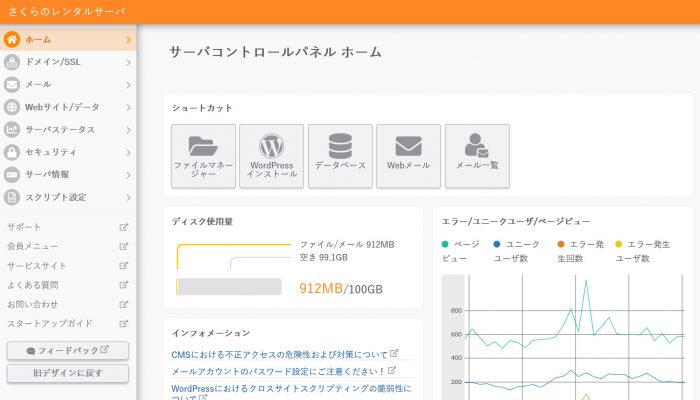This screenshot has height=400, width=700.
Task: Open WordPress cross-site scripting notice link
Action: click(291, 392)
